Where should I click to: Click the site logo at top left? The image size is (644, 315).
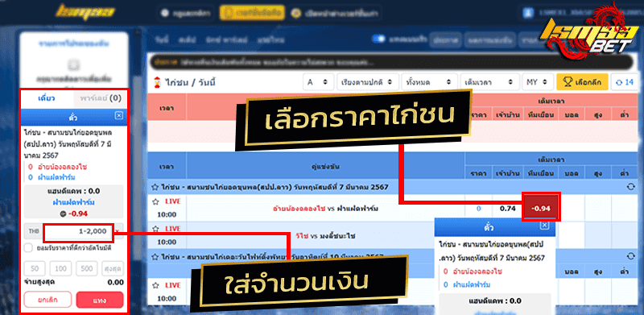coord(86,12)
